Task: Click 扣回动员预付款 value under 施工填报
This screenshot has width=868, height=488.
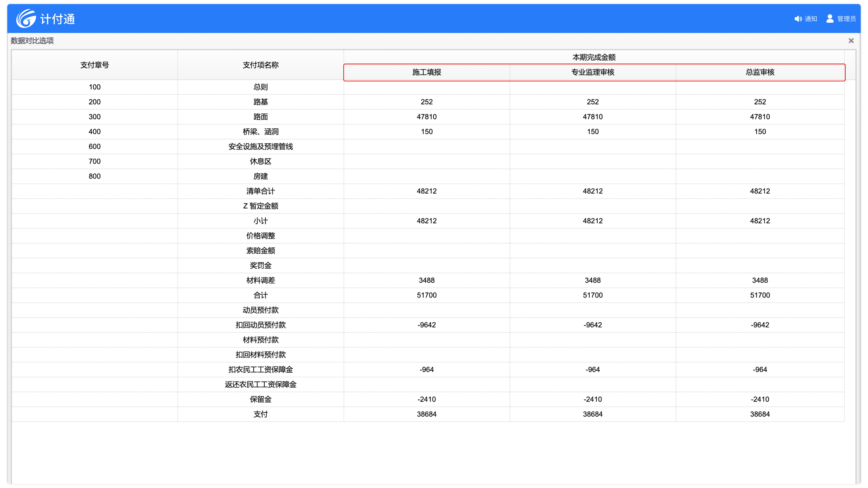Action: coord(427,325)
